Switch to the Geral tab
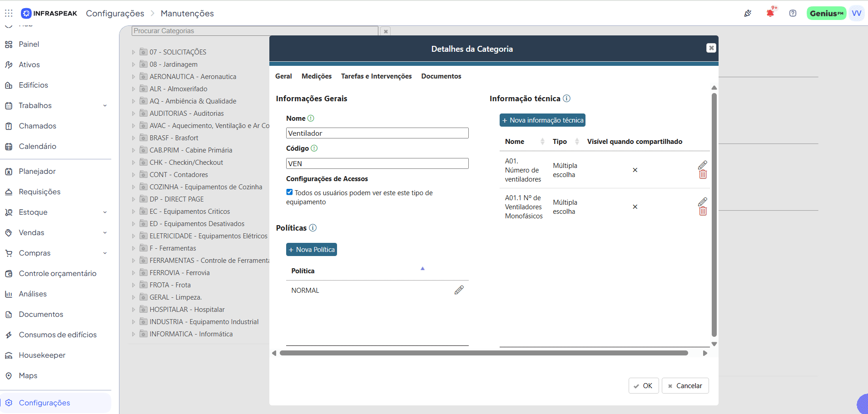The image size is (868, 414). click(283, 76)
